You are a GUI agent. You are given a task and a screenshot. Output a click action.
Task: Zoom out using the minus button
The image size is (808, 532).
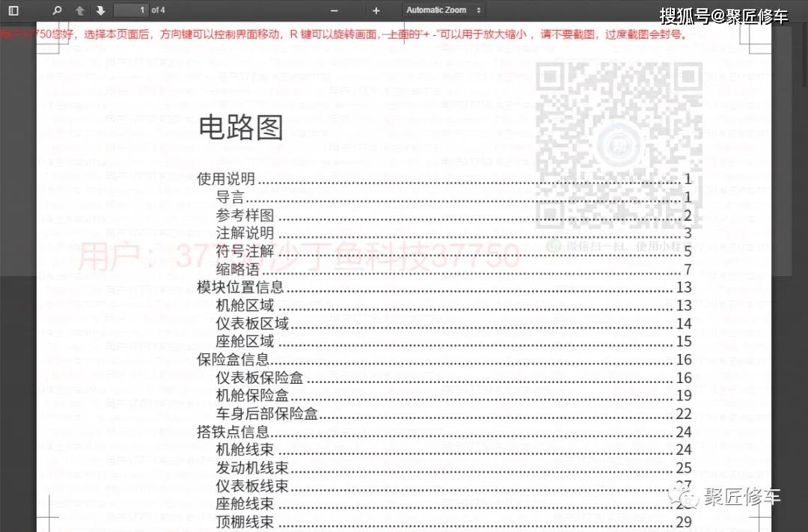point(334,10)
